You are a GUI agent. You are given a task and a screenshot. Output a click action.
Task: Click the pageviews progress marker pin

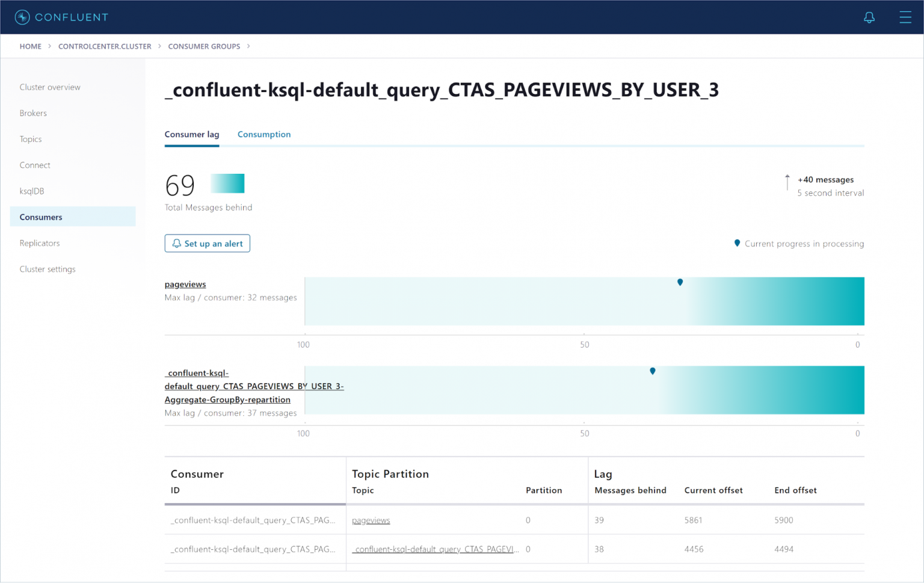(x=680, y=282)
